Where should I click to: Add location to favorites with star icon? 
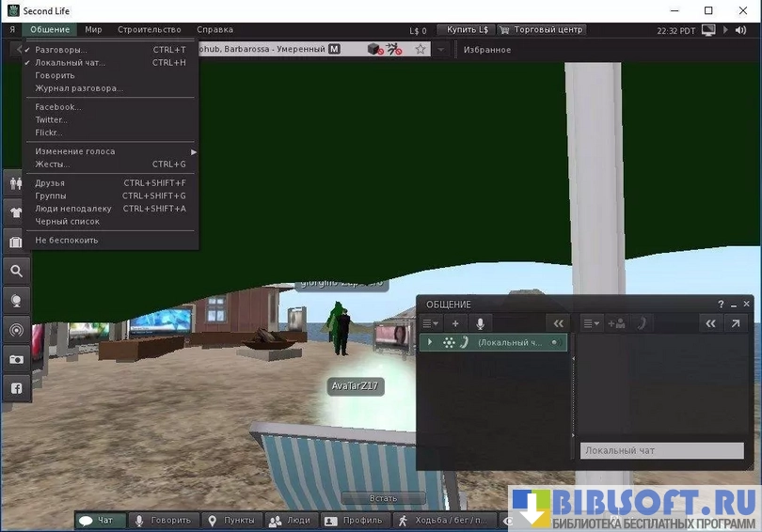[421, 49]
